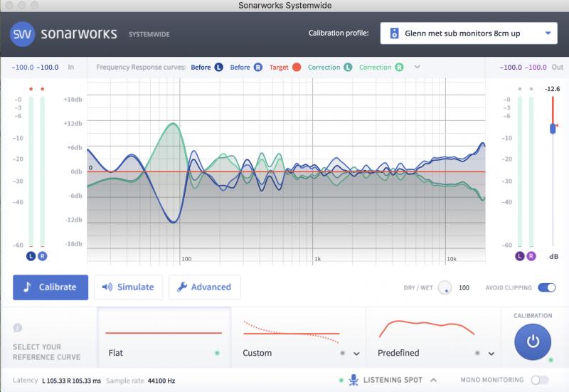Expand the Custom curve options chevron
This screenshot has width=569, height=392.
(x=357, y=354)
